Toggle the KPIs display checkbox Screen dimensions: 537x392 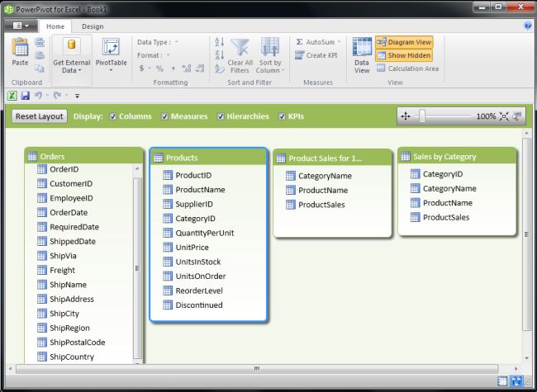pos(282,116)
